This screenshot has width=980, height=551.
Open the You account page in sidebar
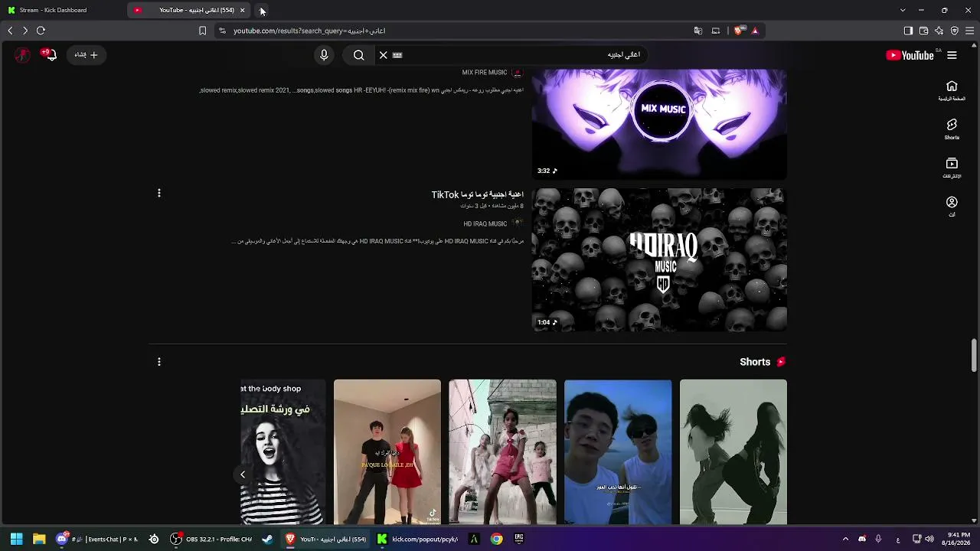coord(952,206)
